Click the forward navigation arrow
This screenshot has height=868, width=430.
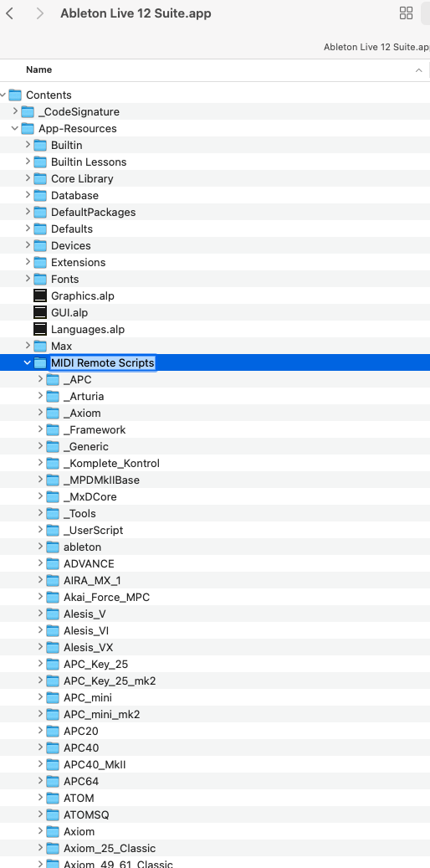click(39, 13)
